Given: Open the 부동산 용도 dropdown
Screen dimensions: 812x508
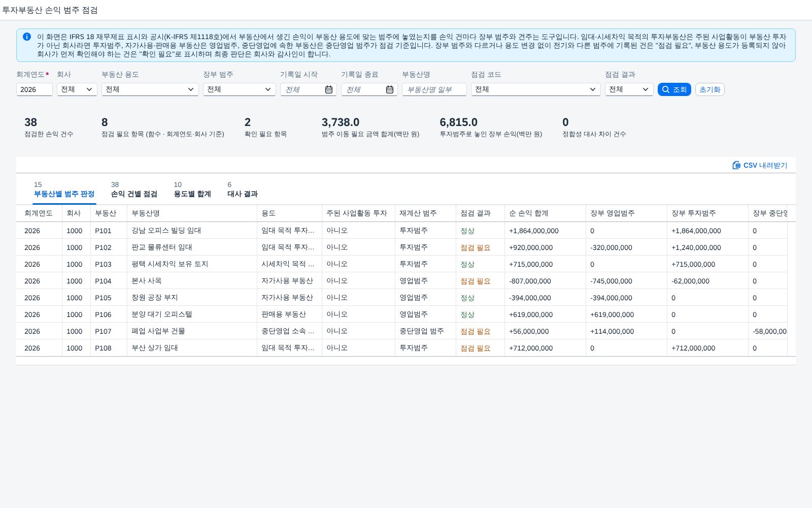Looking at the screenshot, I should coord(150,89).
